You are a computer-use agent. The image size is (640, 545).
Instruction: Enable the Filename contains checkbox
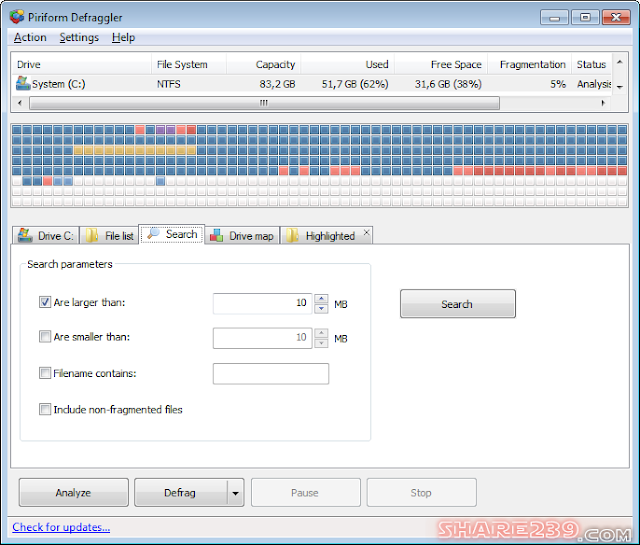click(x=44, y=373)
